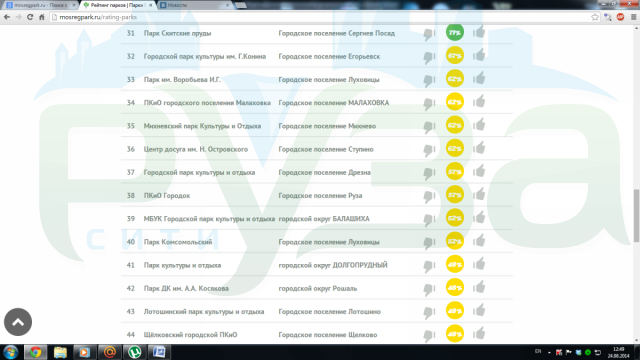Thumbs up Парк Скитские пруды
The image size is (640, 360).
tap(479, 32)
